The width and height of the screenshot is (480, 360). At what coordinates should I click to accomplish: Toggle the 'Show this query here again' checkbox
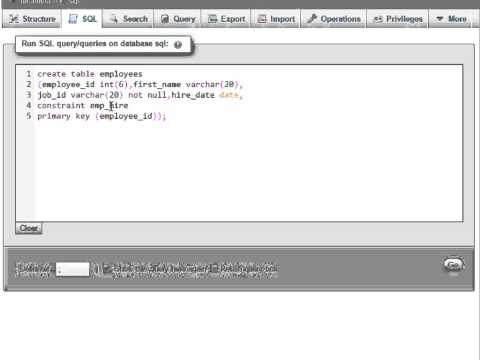[x=107, y=268]
